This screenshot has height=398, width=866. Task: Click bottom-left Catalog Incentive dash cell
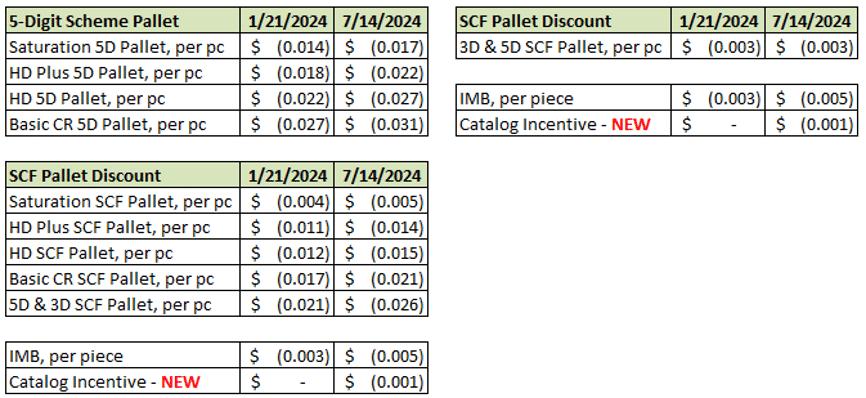point(287,381)
